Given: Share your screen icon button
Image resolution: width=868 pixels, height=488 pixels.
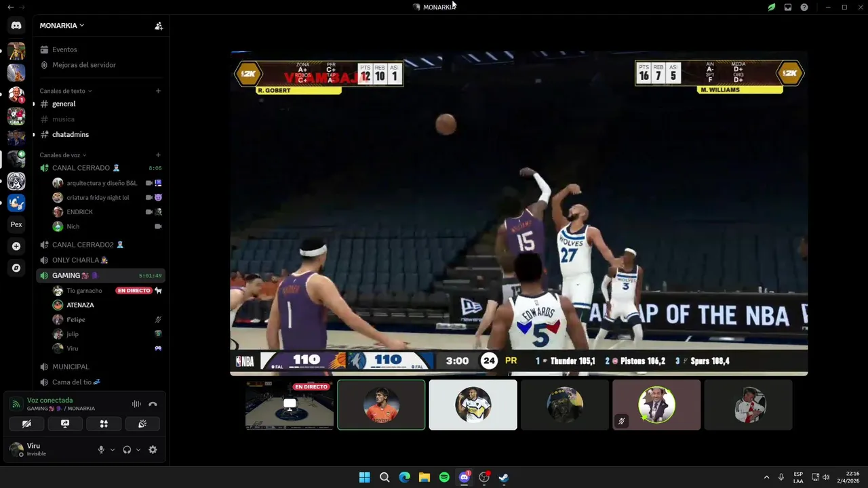Looking at the screenshot, I should 65,424.
